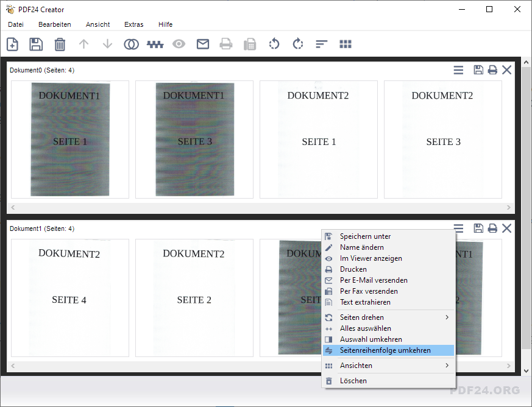This screenshot has height=407, width=532.
Task: Select DOKUMENT1 SEITE 3 thumbnail in Dokument0
Action: [x=194, y=140]
